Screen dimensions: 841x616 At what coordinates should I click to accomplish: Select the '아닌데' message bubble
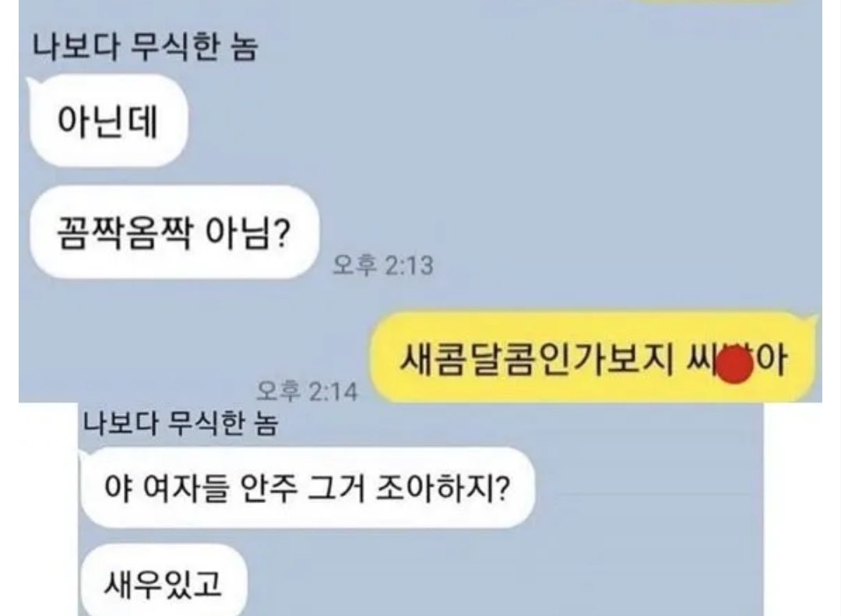click(x=107, y=121)
